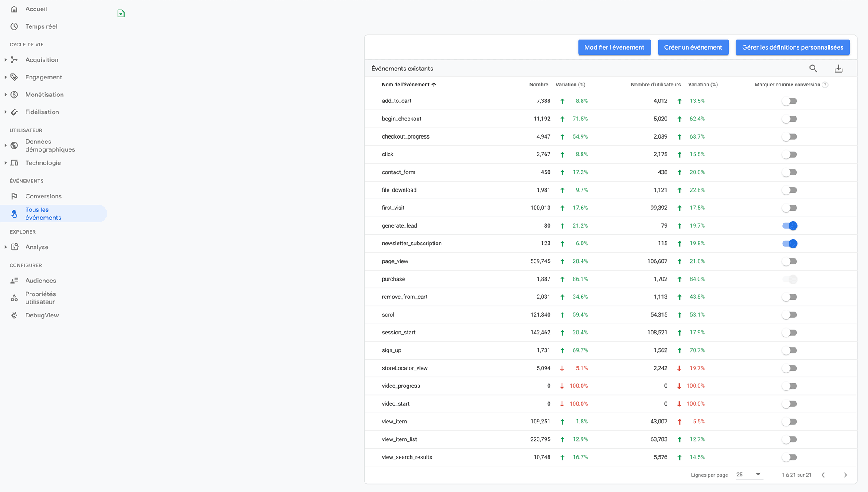Mark contact_form as conversion
Screen dimensions: 868x492
click(x=789, y=172)
